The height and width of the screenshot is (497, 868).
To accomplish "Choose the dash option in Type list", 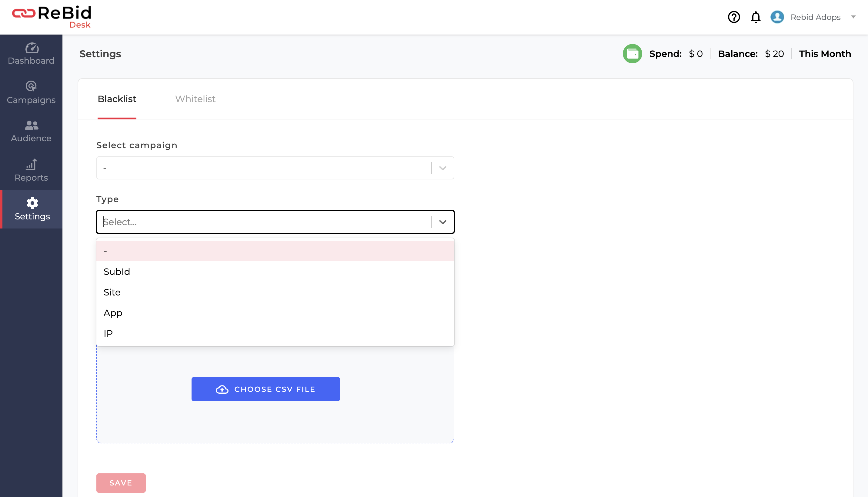I will (275, 251).
